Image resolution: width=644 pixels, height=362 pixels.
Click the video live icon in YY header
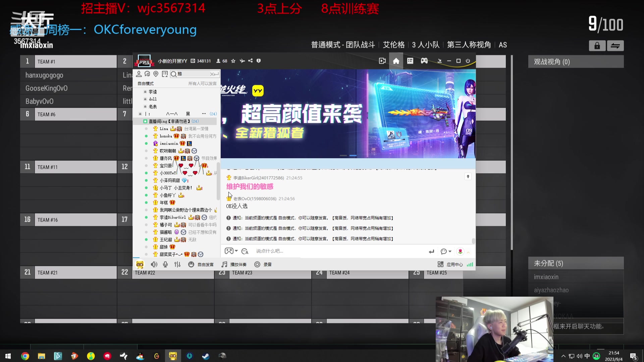[x=382, y=61]
